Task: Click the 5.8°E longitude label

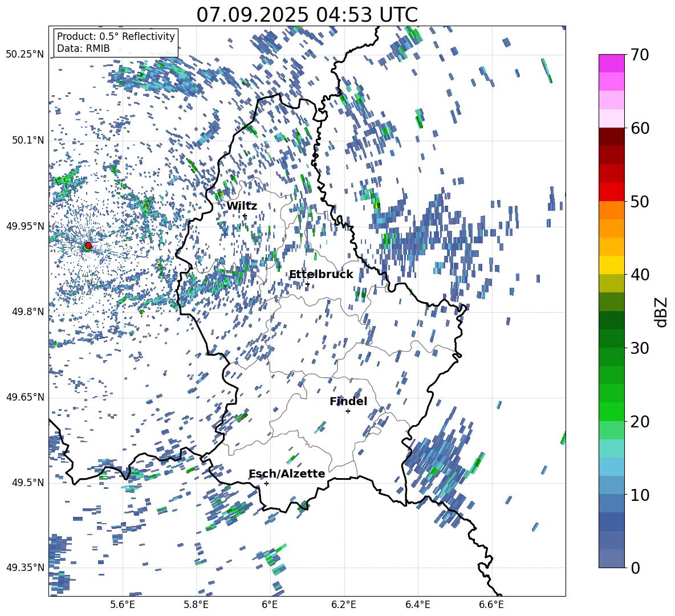Action: pyautogui.click(x=196, y=605)
